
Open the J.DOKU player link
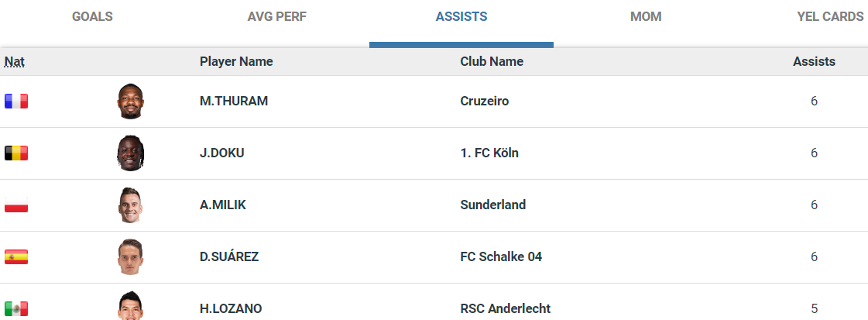tap(222, 153)
